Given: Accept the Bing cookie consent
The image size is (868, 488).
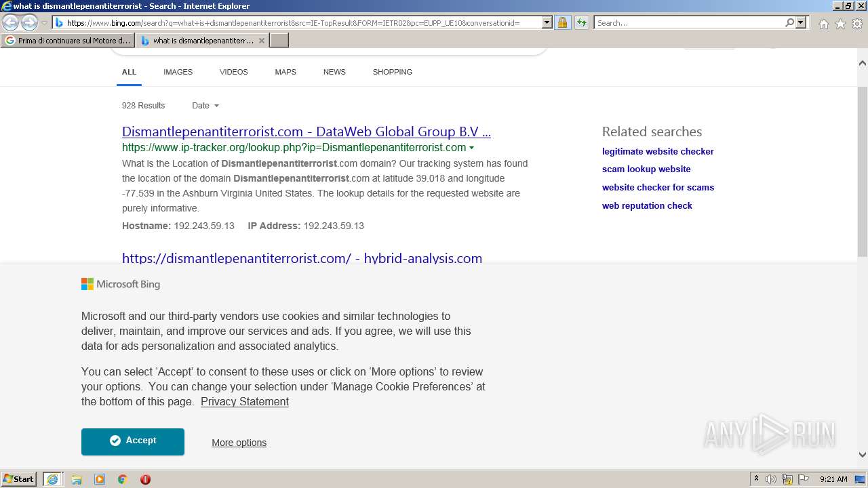Looking at the screenshot, I should [133, 441].
